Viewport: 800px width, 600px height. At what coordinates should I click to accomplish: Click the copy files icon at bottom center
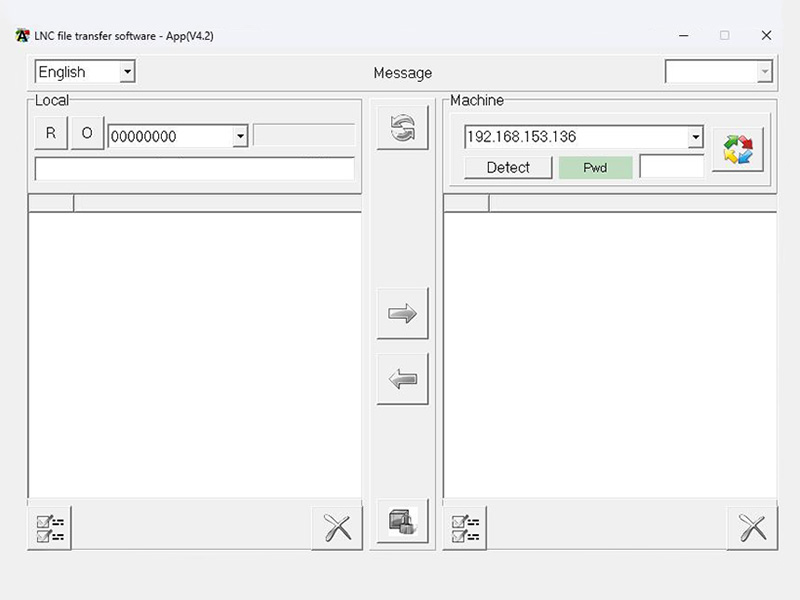(x=402, y=521)
